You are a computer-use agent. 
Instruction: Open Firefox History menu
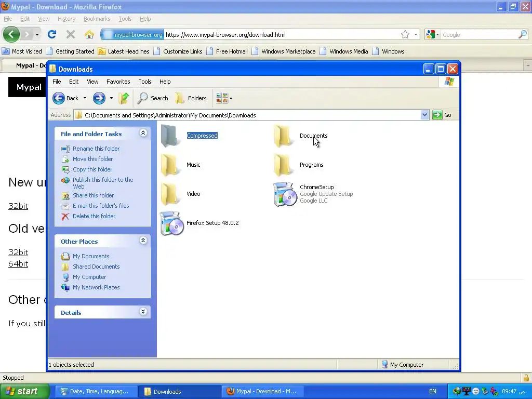pos(66,19)
